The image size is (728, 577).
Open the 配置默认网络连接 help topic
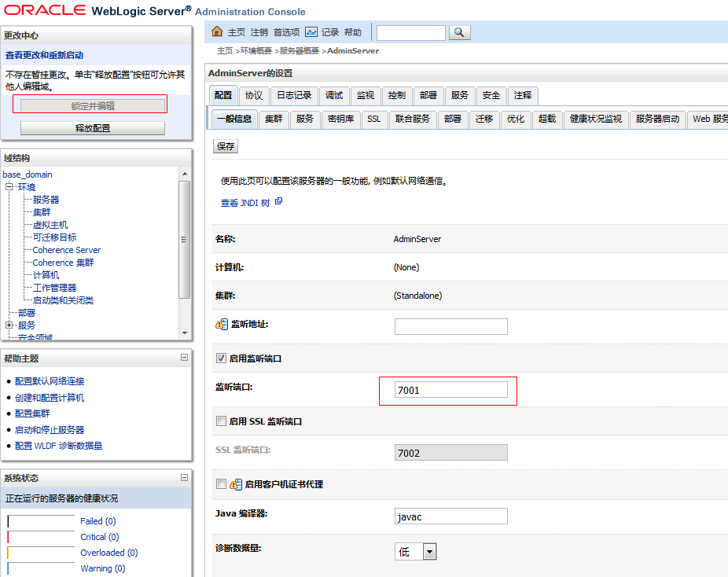50,381
